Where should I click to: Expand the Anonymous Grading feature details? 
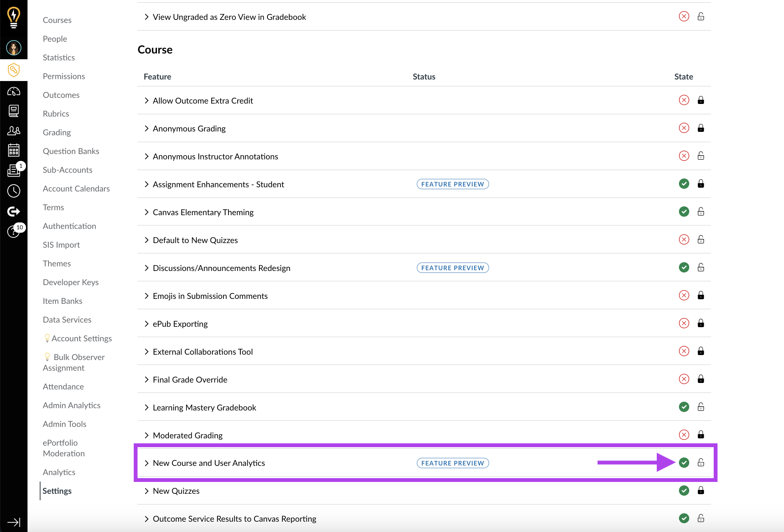pos(147,128)
